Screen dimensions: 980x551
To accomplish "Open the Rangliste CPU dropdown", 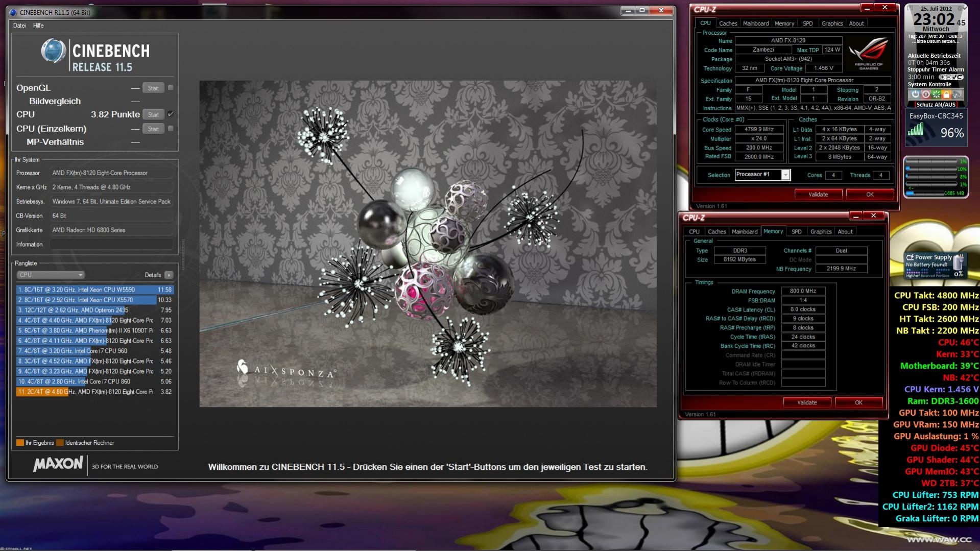I will [50, 275].
